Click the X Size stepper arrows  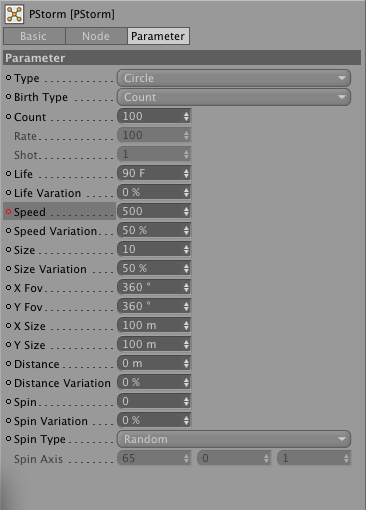tap(186, 325)
